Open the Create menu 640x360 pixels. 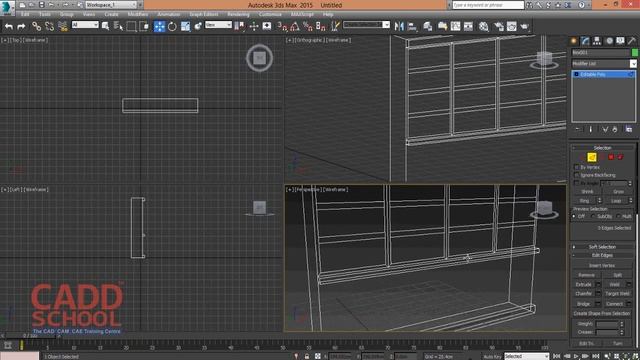(111, 14)
